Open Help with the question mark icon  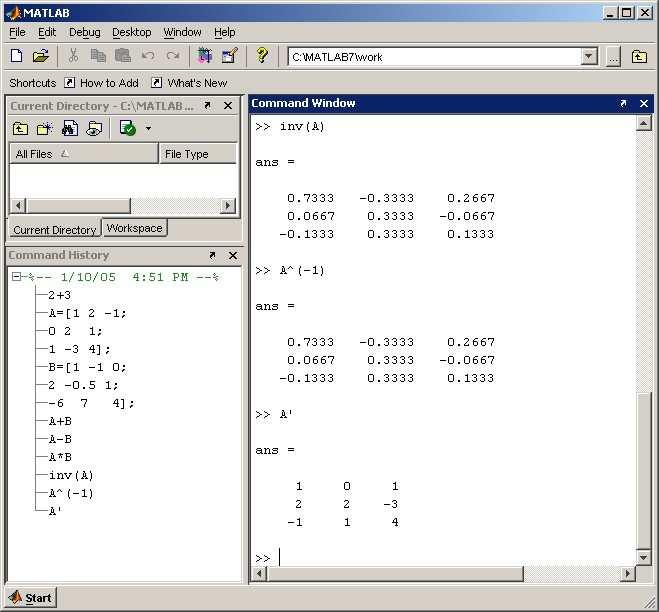[262, 55]
